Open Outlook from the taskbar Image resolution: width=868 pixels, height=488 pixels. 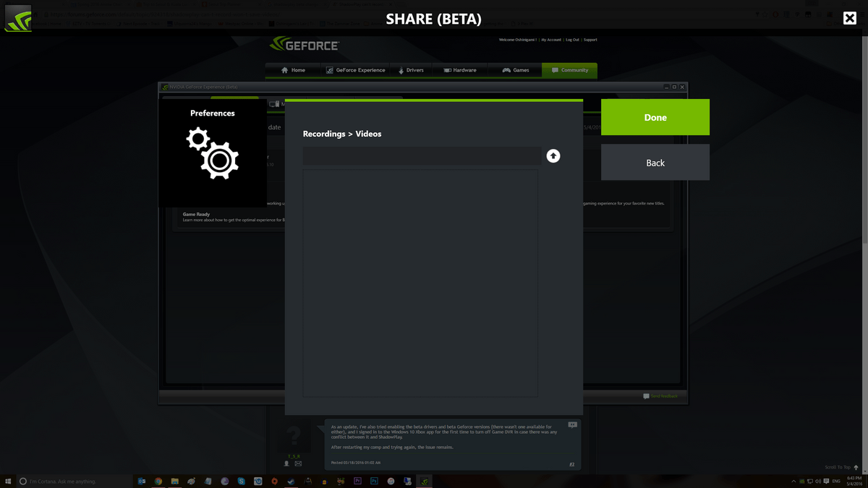coord(142,481)
